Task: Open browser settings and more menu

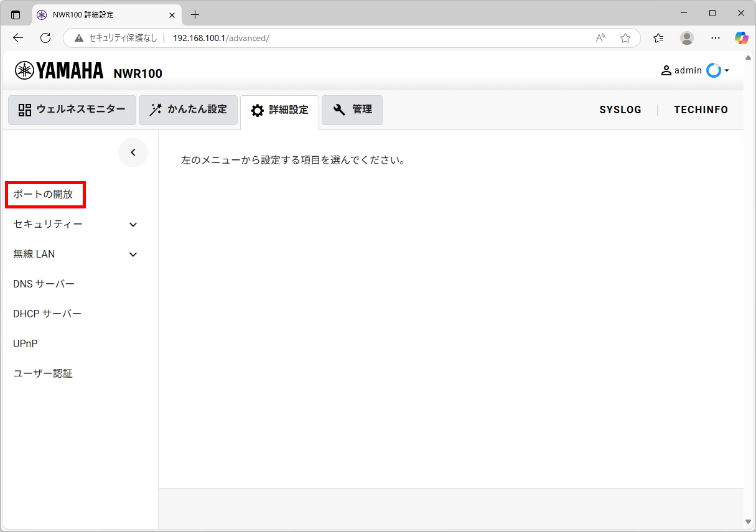Action: pos(715,38)
